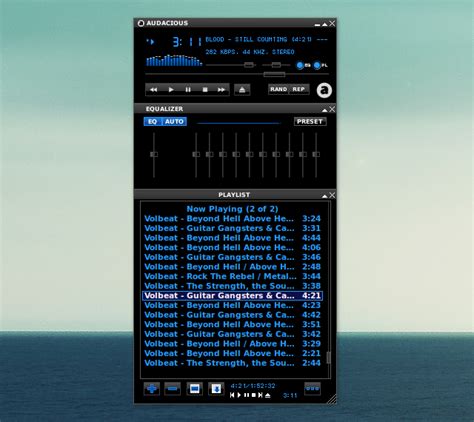Click the Now Playing (2 of 2) header

click(x=232, y=209)
